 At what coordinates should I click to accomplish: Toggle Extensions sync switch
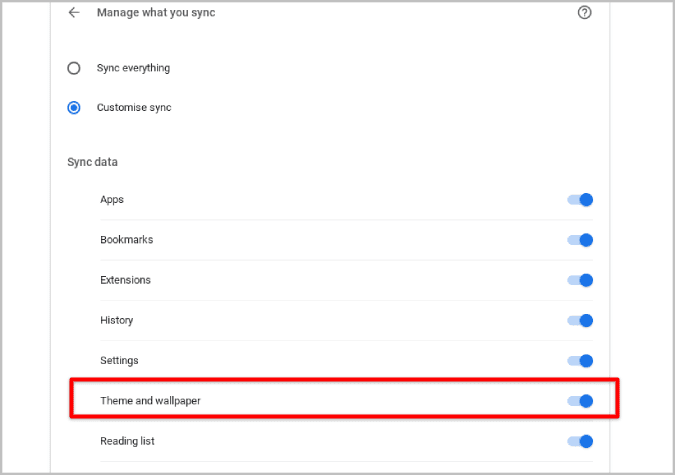(x=580, y=280)
